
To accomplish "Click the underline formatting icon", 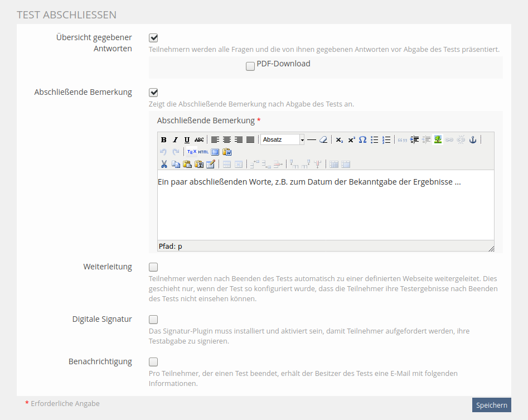I will pyautogui.click(x=187, y=140).
